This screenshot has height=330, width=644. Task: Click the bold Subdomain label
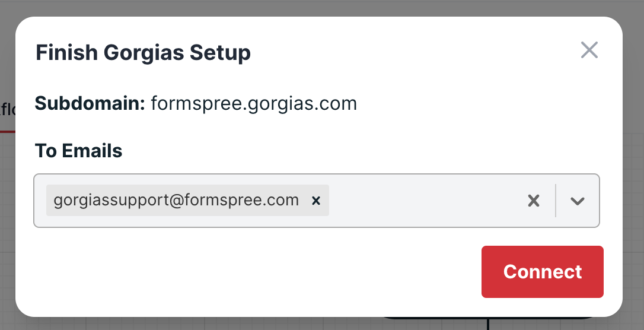(x=90, y=103)
